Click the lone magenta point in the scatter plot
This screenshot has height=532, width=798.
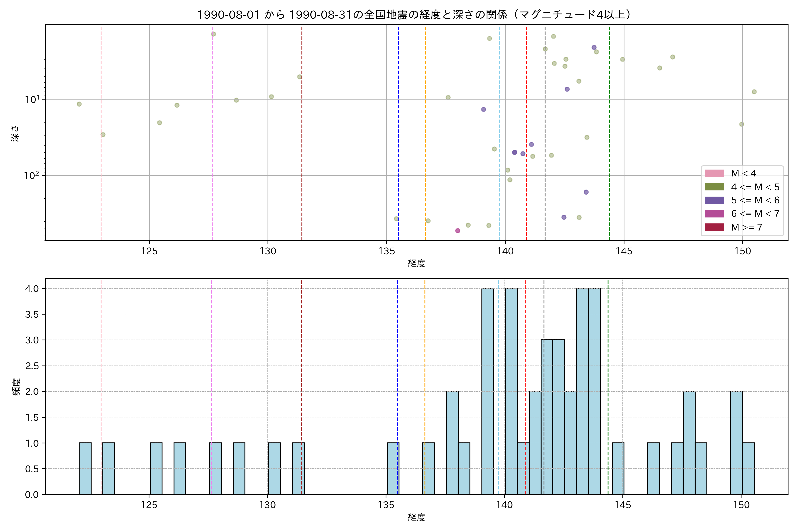tap(458, 231)
